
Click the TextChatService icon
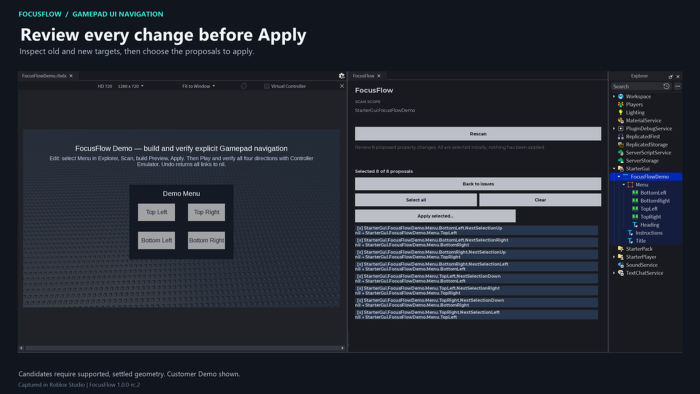click(621, 273)
